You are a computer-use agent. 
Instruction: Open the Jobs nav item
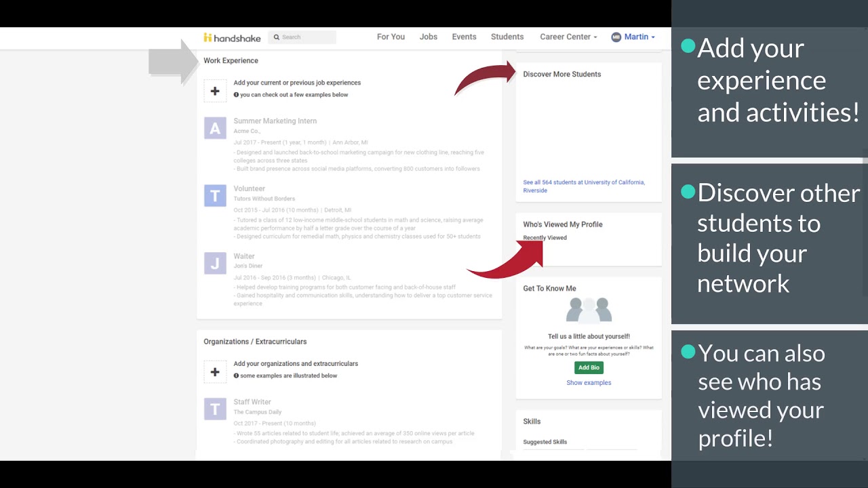pos(429,37)
